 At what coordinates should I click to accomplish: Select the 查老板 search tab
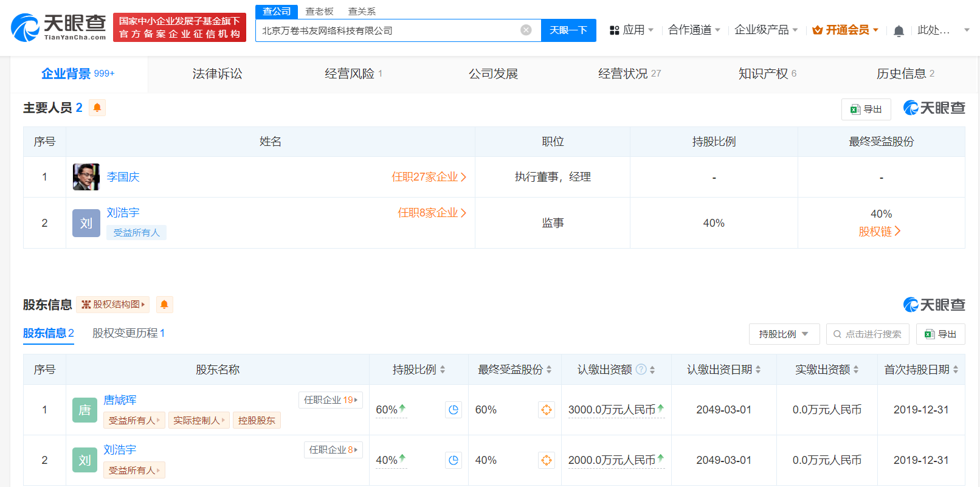coord(319,12)
